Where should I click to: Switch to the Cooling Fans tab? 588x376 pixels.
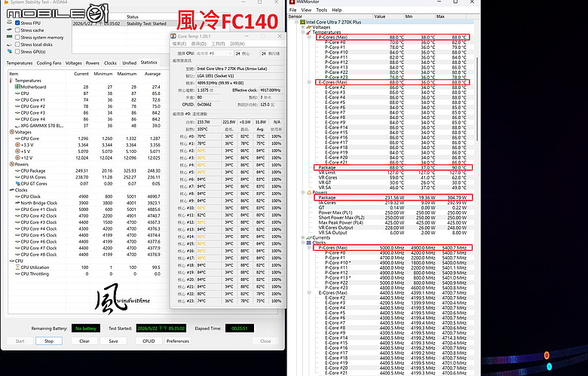pyautogui.click(x=49, y=63)
